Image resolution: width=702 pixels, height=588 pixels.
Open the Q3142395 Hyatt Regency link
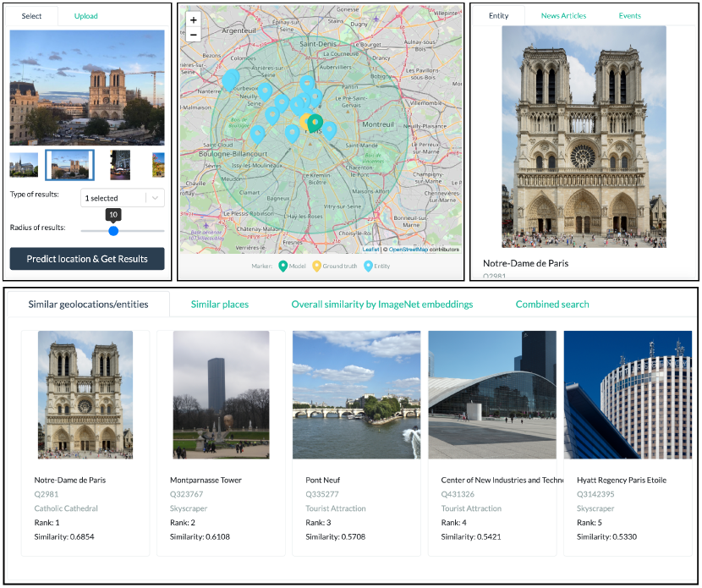595,494
